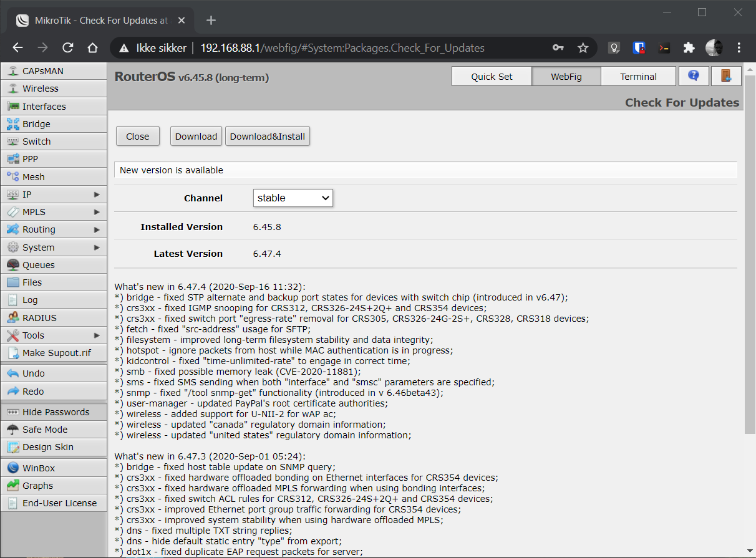Select the Interfaces sidebar icon
The height and width of the screenshot is (558, 756).
12,107
